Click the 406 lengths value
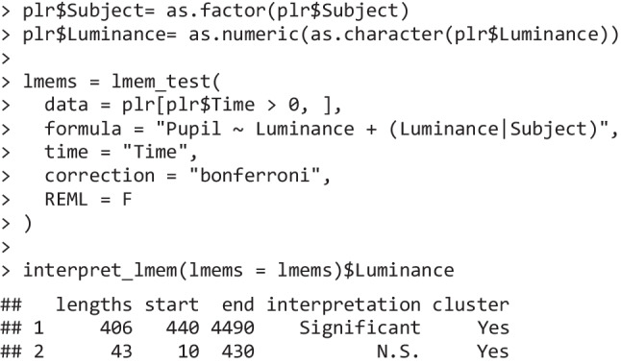This screenshot has height=364, width=621. point(115,328)
